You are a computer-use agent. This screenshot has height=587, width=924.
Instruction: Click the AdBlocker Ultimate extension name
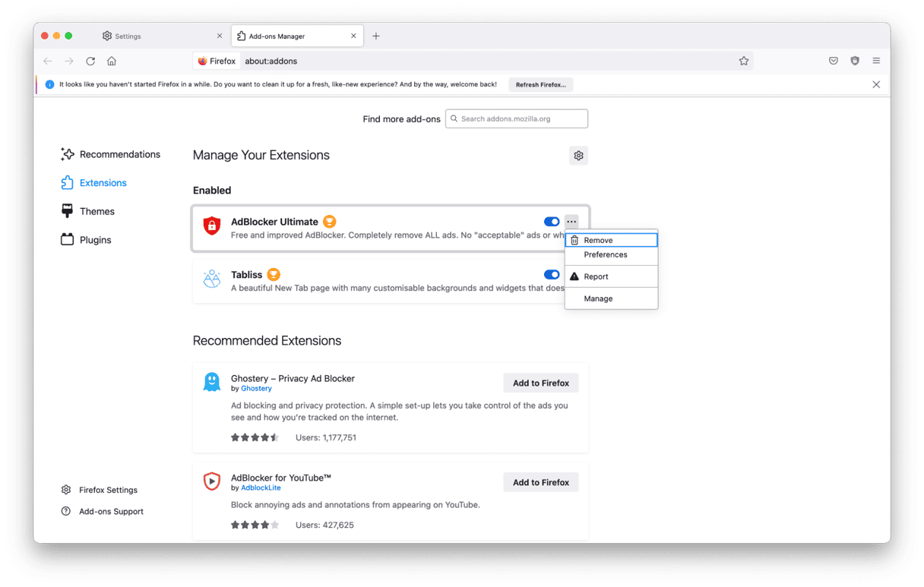[274, 222]
